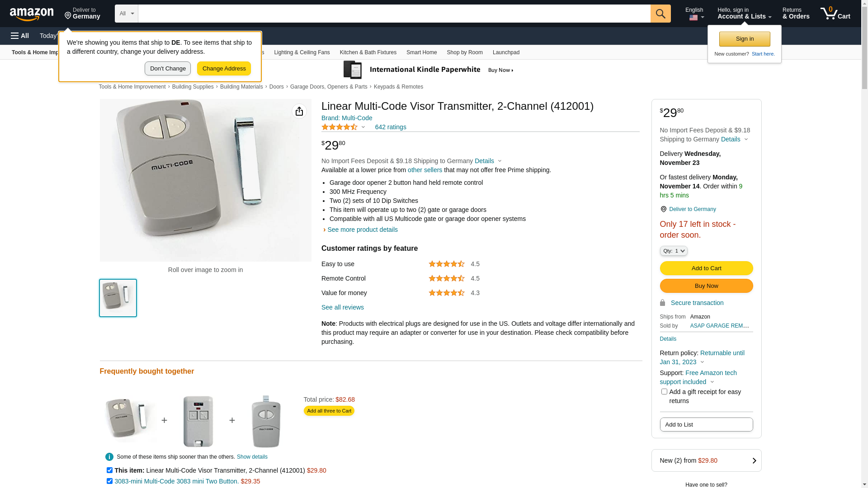
Task: Open the search category All dropdown
Action: pyautogui.click(x=126, y=14)
